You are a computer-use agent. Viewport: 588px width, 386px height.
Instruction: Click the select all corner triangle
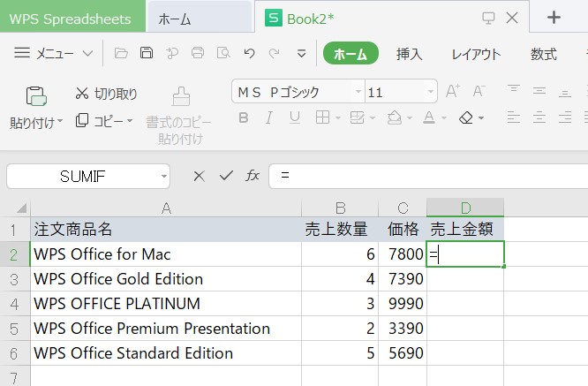coord(21,208)
